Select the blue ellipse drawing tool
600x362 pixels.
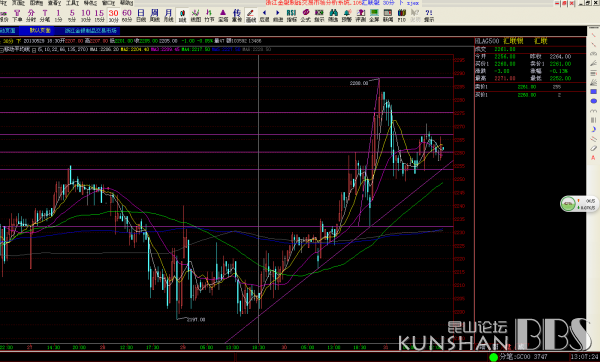(x=593, y=101)
